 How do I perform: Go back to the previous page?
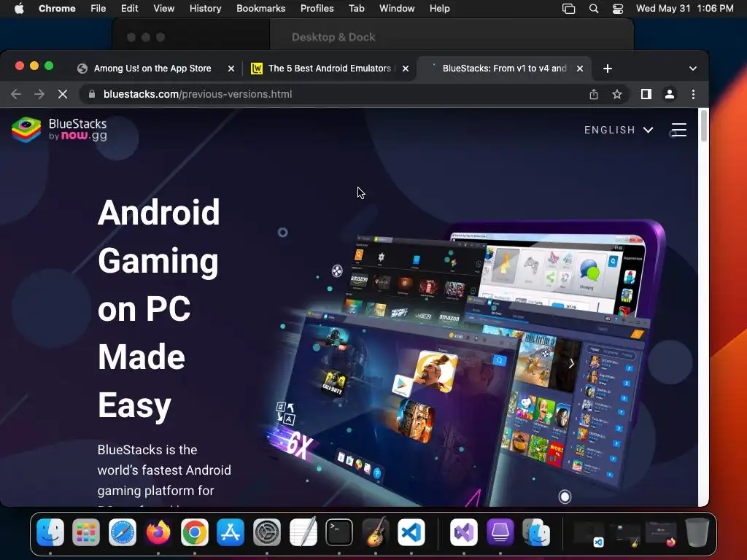[16, 94]
